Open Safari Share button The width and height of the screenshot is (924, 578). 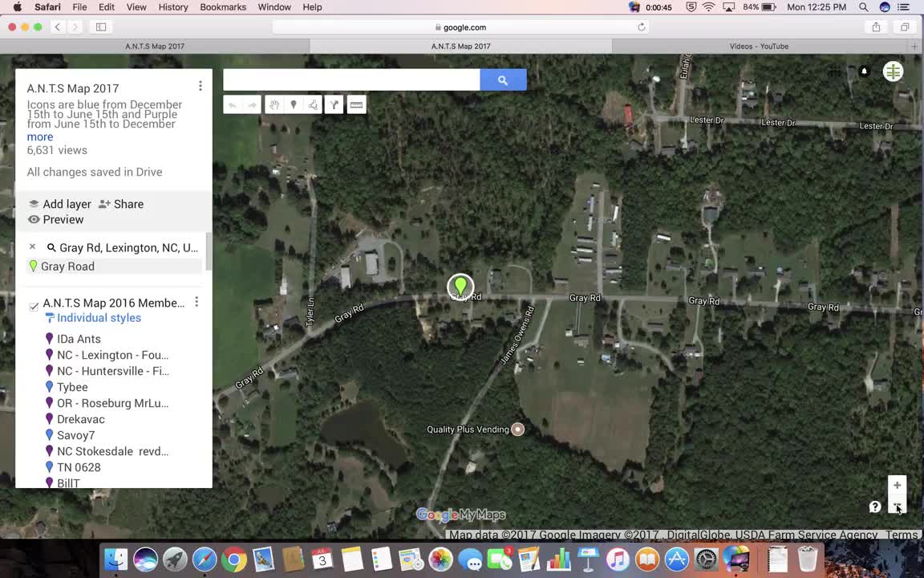(876, 27)
